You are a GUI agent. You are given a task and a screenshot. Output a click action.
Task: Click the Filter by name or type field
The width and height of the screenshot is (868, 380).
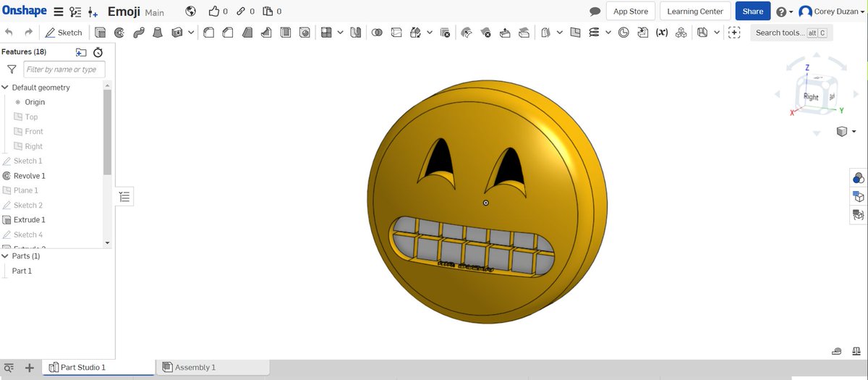point(64,69)
